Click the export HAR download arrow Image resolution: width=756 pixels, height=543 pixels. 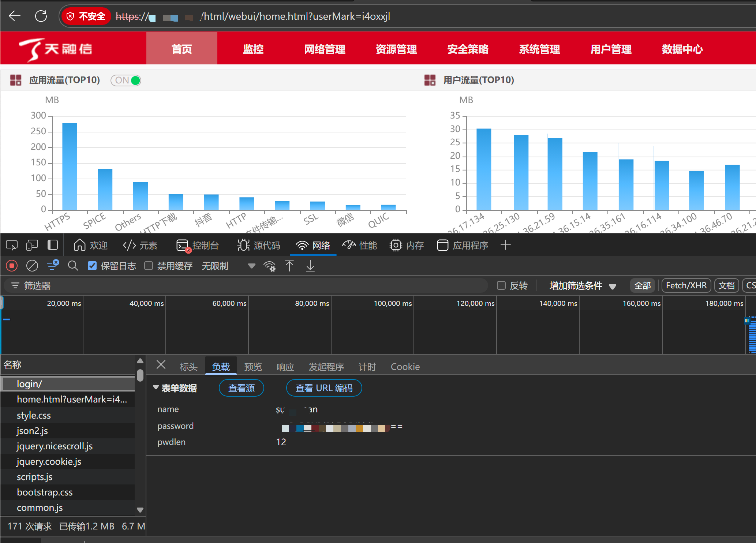(x=310, y=266)
